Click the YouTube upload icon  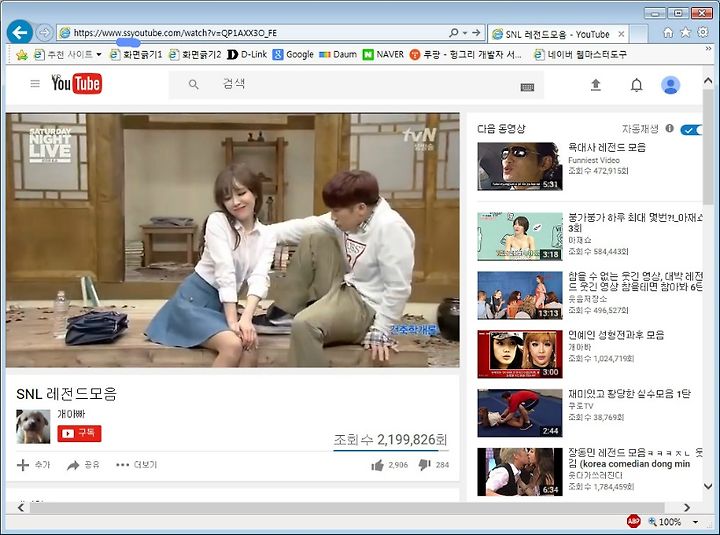coord(596,85)
